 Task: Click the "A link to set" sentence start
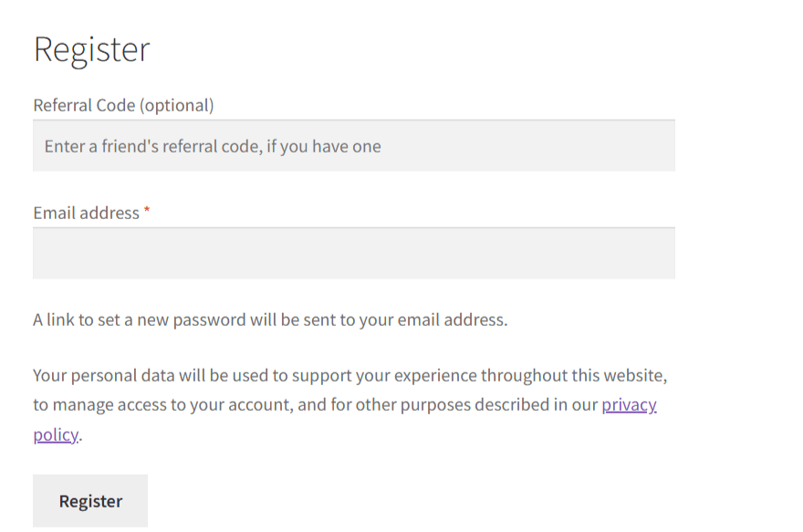pyautogui.click(x=77, y=319)
